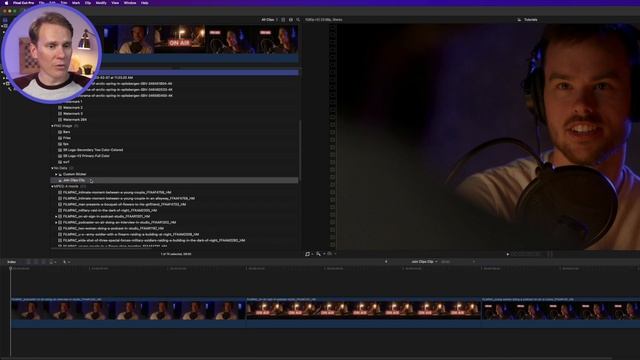Select FILMPAC wide shot three special forces clip
Screen dimensions: 640x360
click(154, 240)
